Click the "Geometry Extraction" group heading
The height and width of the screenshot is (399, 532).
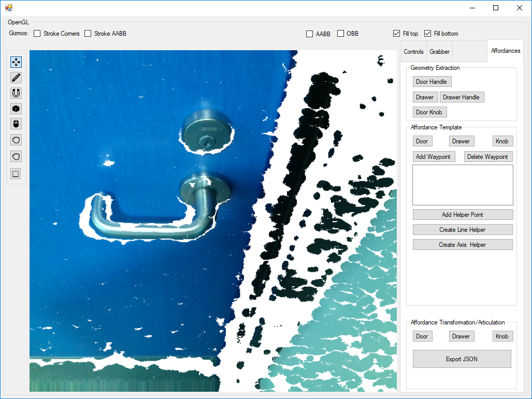(x=435, y=68)
